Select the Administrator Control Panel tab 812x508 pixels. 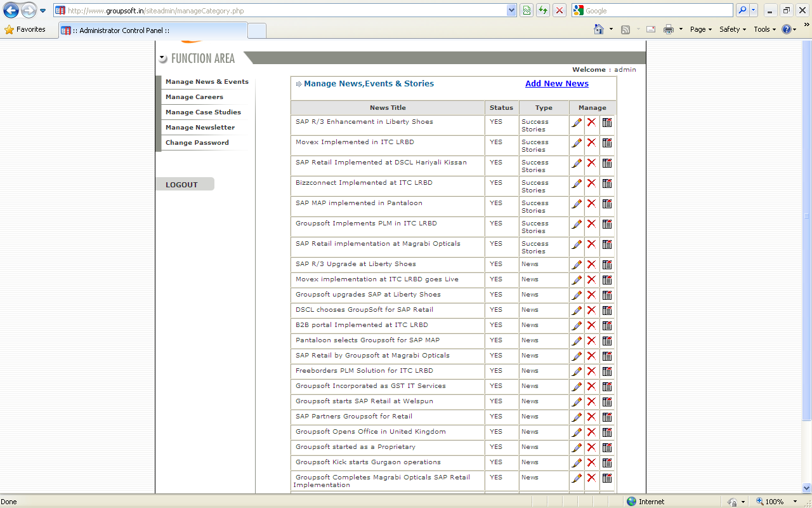click(x=153, y=30)
